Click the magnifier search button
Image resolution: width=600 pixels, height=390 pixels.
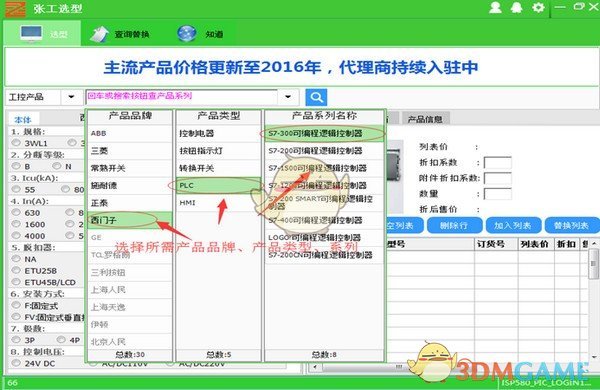click(316, 97)
